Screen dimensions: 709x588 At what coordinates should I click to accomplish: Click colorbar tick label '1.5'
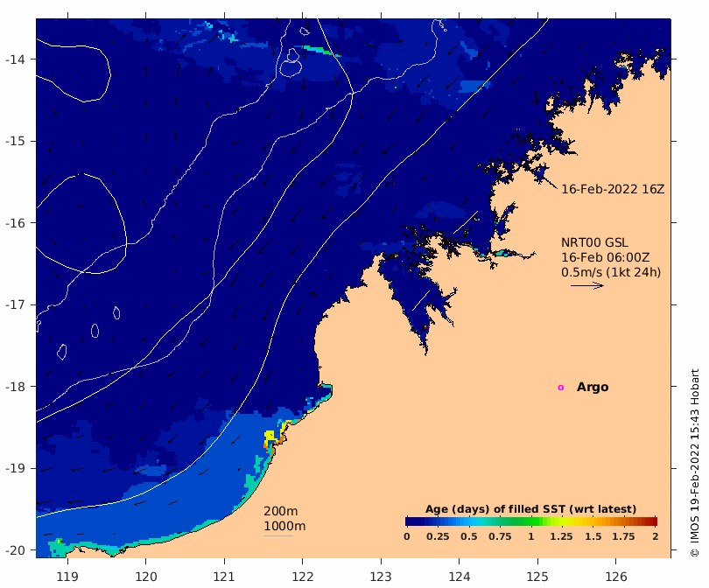[x=593, y=536]
